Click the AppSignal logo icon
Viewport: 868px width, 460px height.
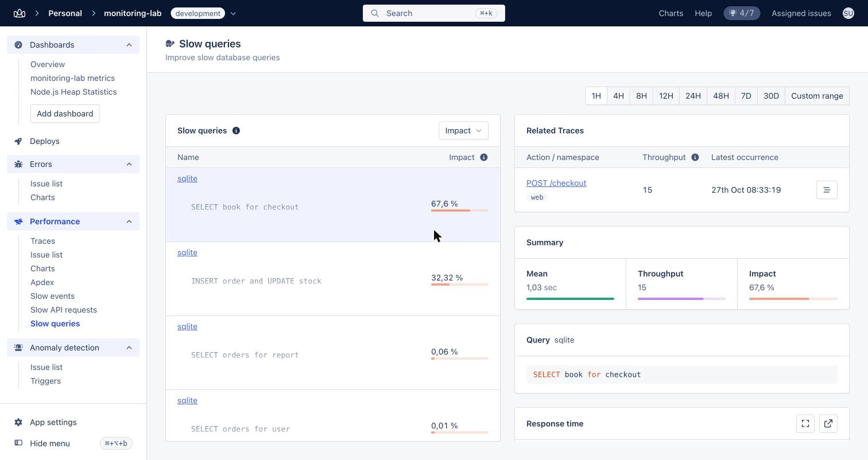[x=20, y=13]
